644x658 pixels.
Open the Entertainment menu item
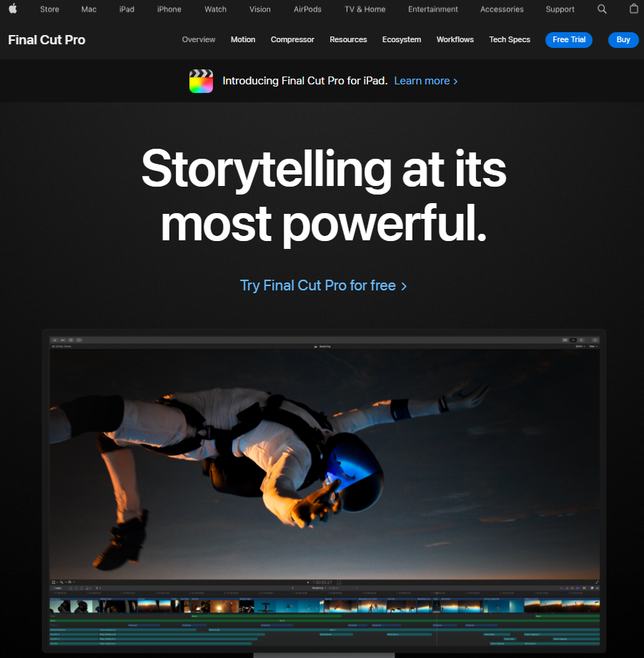point(433,9)
